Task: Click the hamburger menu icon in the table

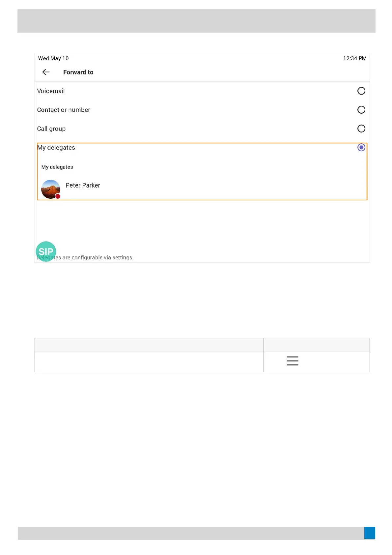Action: pos(293,361)
